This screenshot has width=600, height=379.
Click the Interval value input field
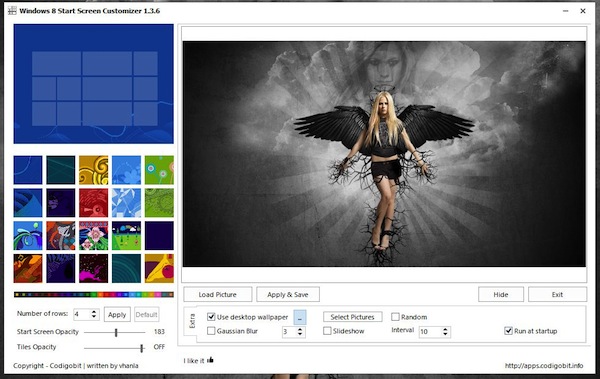(430, 332)
